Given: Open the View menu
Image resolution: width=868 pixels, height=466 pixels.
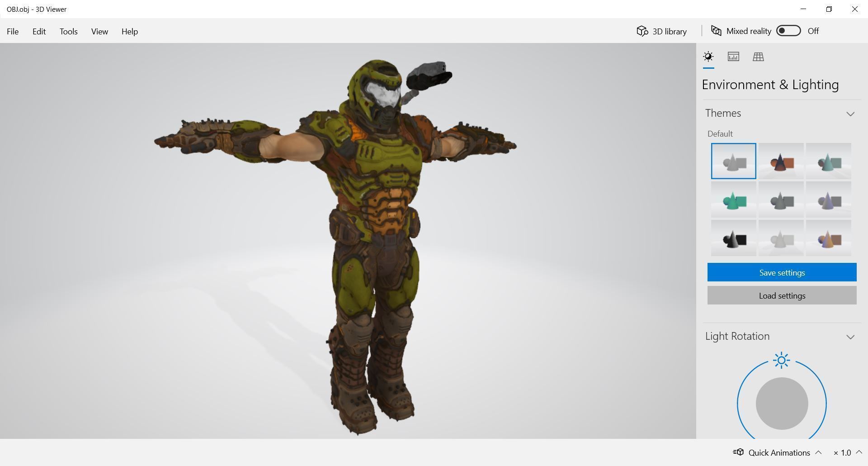Looking at the screenshot, I should pos(99,31).
